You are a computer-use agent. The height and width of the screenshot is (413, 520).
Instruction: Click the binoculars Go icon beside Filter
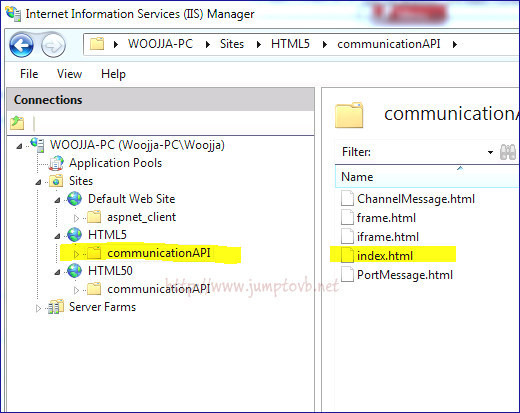(508, 152)
